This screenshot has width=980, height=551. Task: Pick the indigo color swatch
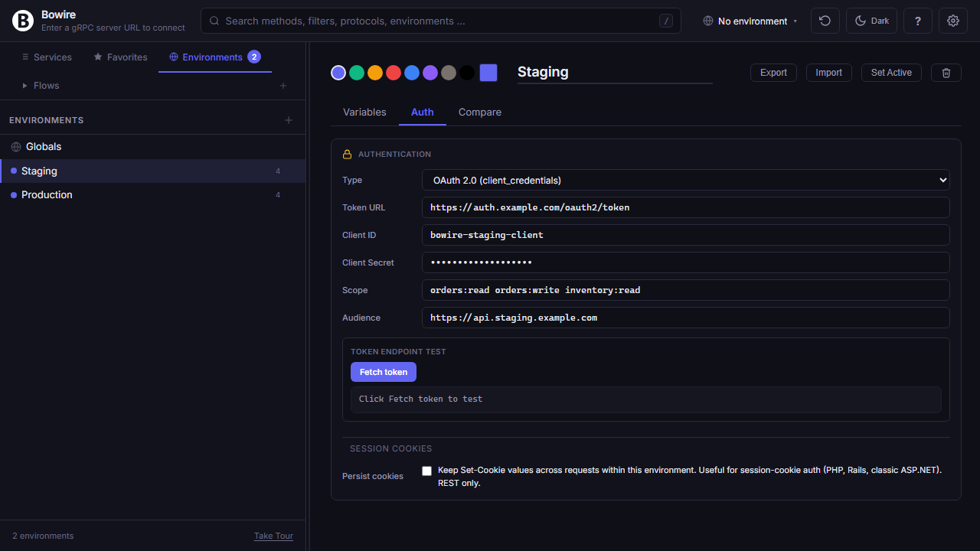pyautogui.click(x=338, y=73)
